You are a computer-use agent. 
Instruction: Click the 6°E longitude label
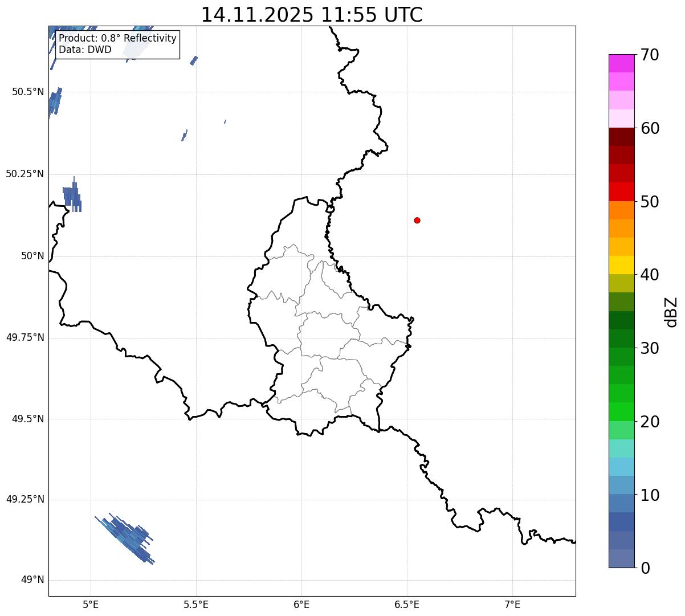[x=301, y=604]
